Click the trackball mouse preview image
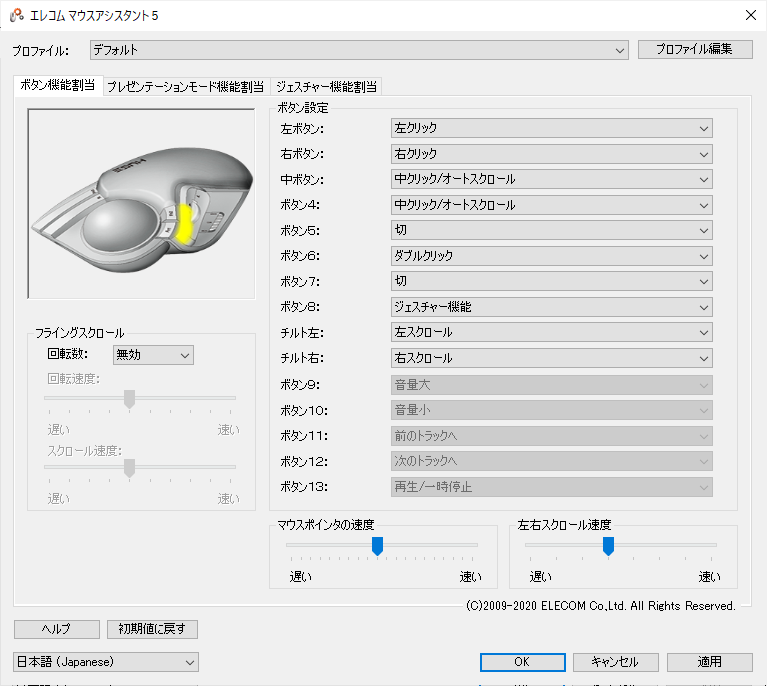The width and height of the screenshot is (767, 686). coord(141,204)
